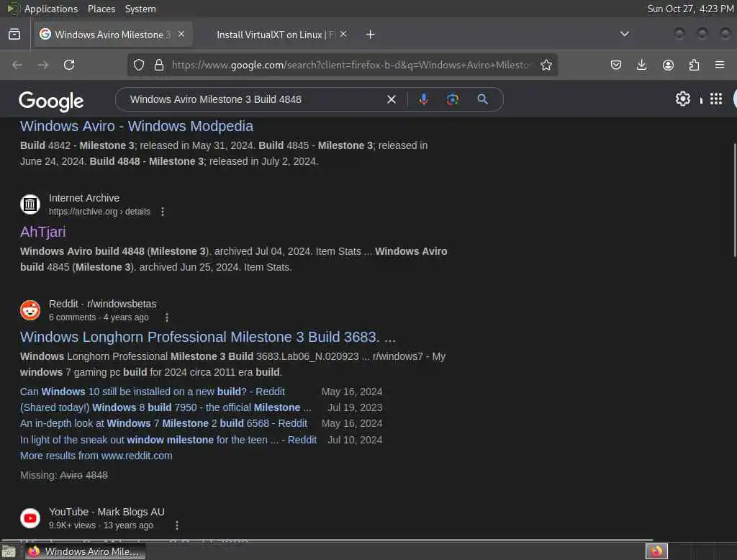Click 'YouTube · Mark Blogs AU' source text
The image size is (737, 560).
coord(107,512)
